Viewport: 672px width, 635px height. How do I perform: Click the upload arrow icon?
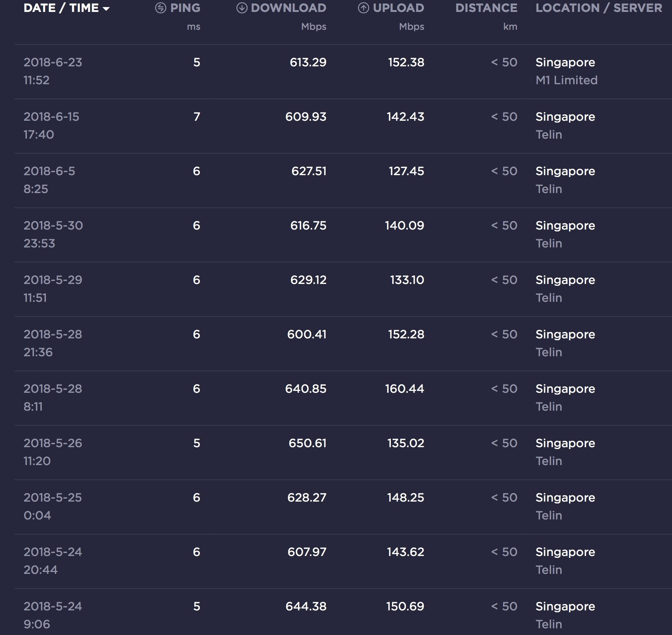click(363, 8)
